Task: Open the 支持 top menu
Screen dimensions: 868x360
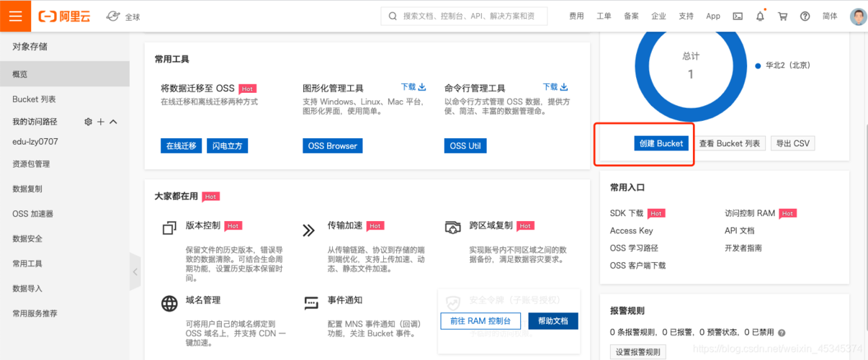Action: [686, 16]
